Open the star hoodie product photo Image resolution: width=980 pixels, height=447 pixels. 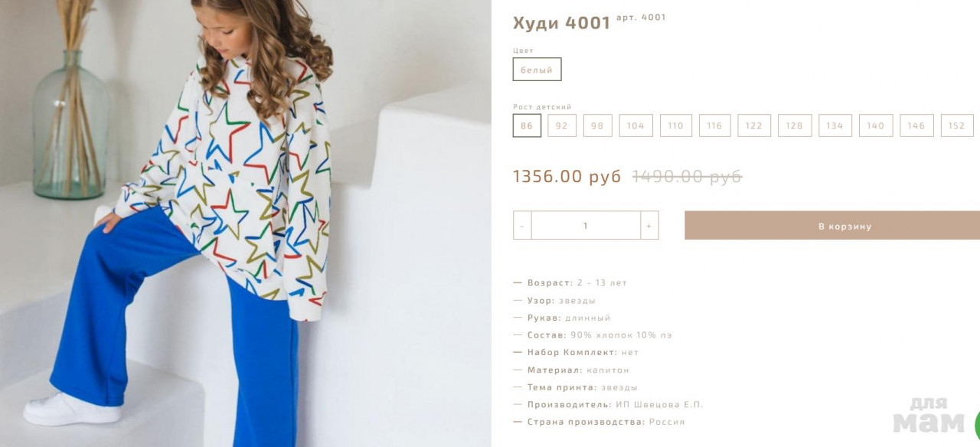[x=245, y=223]
